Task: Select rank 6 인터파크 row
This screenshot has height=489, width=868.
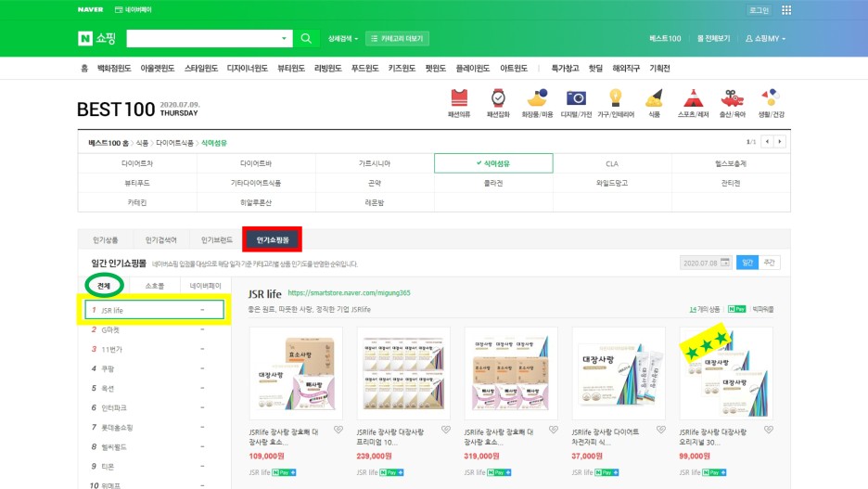Action: (x=155, y=407)
